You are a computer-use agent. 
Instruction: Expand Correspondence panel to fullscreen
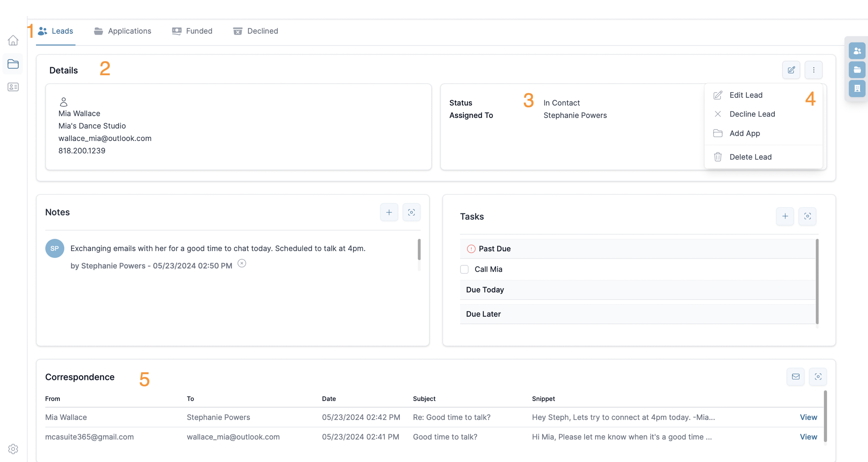click(x=818, y=377)
